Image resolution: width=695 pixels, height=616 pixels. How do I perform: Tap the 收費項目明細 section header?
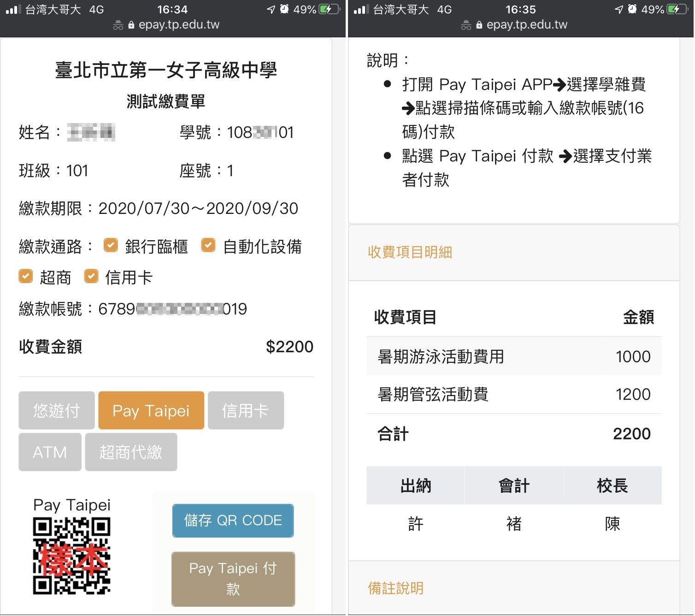[410, 252]
